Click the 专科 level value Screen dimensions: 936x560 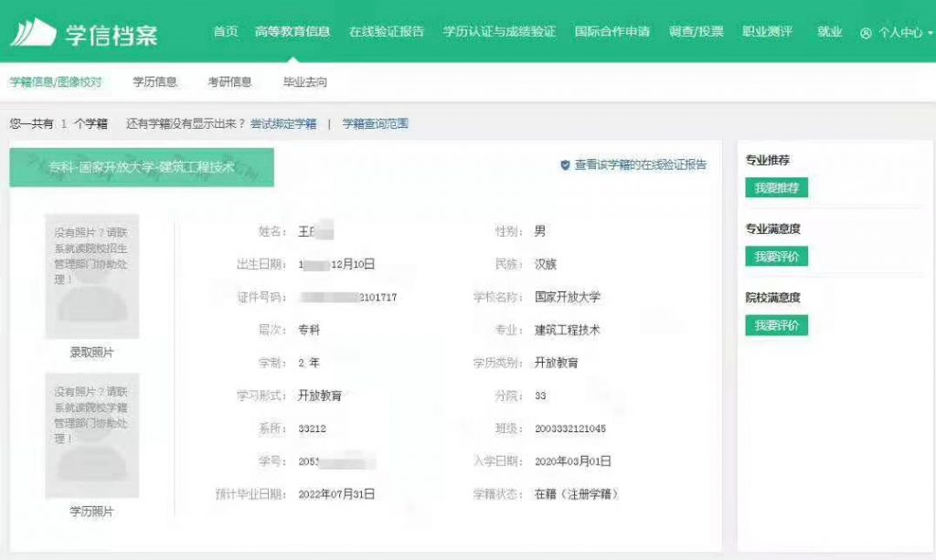coord(309,330)
